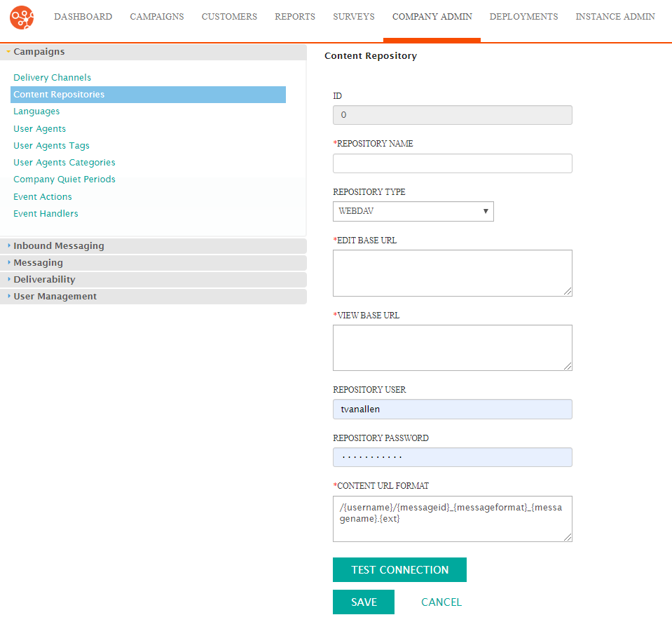Select the Company Admin tab
The width and height of the screenshot is (672, 629).
tap(432, 17)
